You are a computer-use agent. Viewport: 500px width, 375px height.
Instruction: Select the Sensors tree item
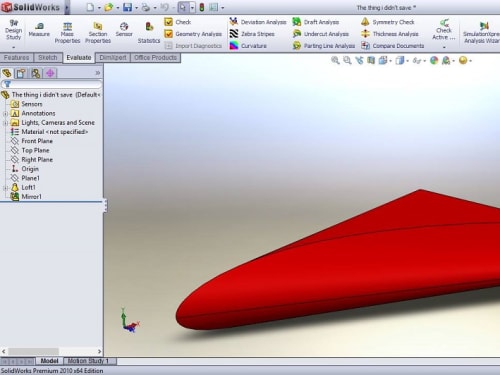(32, 104)
